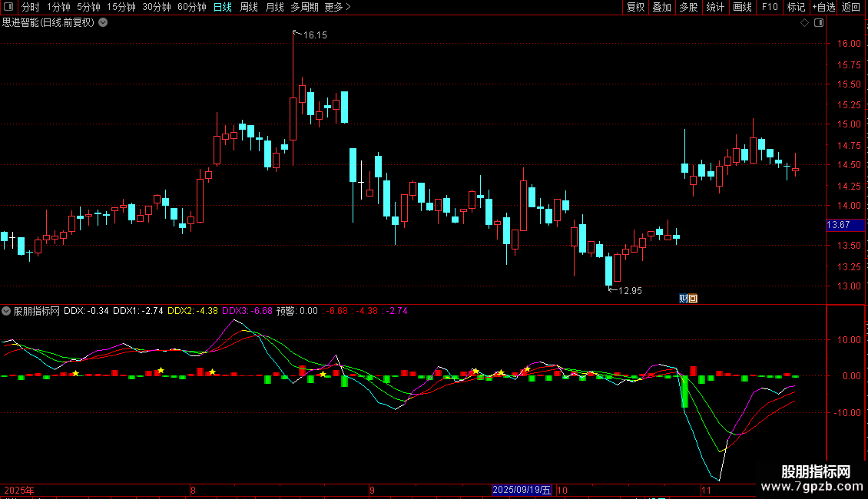This screenshot has width=868, height=499.
Task: Open the 复权 adjustment options
Action: point(635,7)
